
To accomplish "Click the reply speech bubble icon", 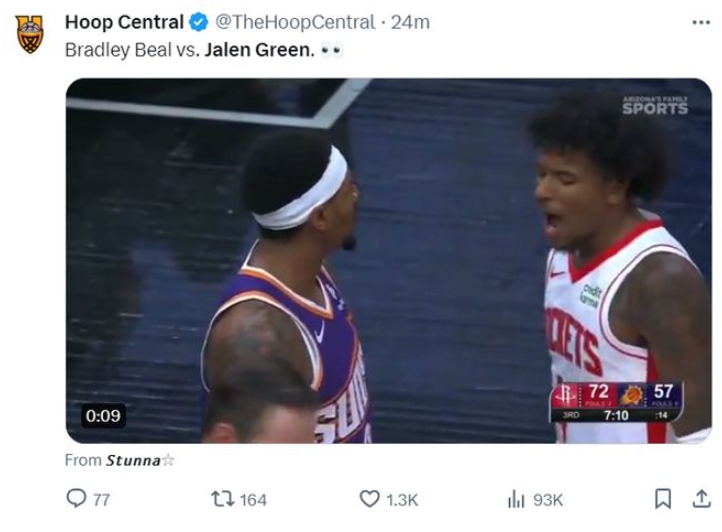I will point(76,498).
